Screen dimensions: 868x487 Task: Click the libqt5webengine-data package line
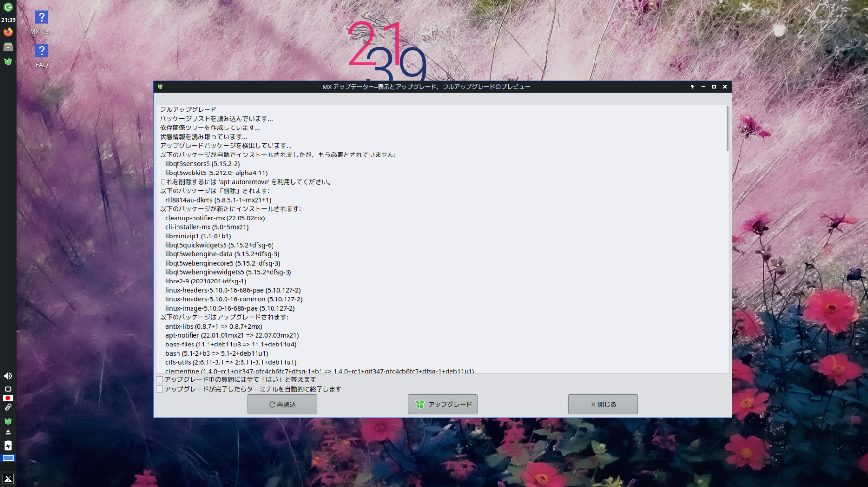tap(222, 254)
